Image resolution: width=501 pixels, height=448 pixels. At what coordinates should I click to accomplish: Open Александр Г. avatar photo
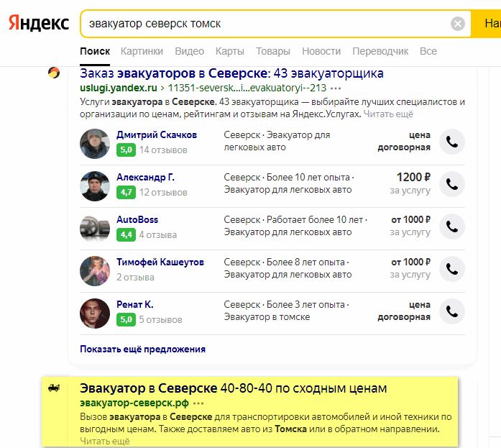tap(95, 186)
